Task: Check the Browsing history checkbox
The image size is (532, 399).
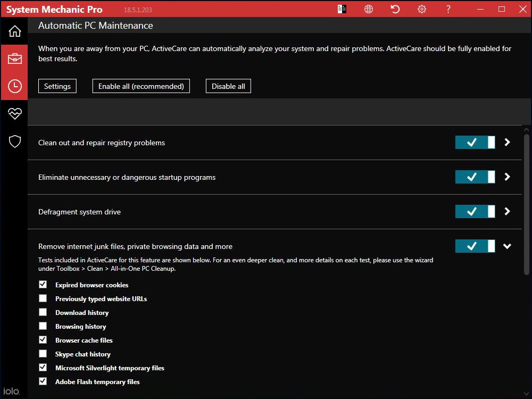Action: tap(43, 326)
